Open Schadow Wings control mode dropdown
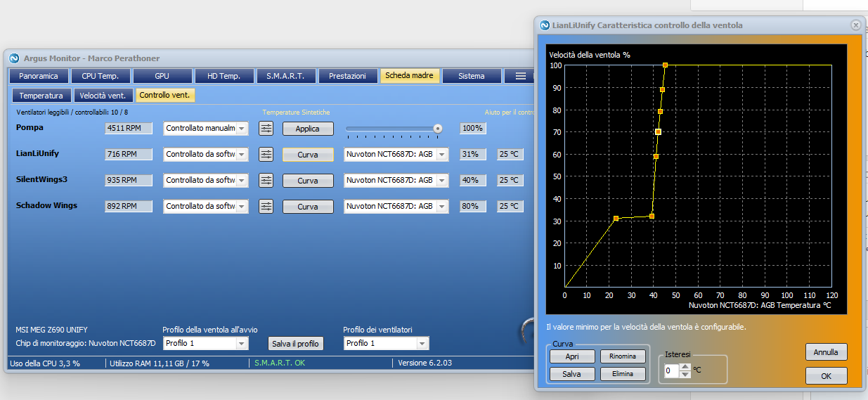Viewport: 868px width, 400px height. pos(242,207)
